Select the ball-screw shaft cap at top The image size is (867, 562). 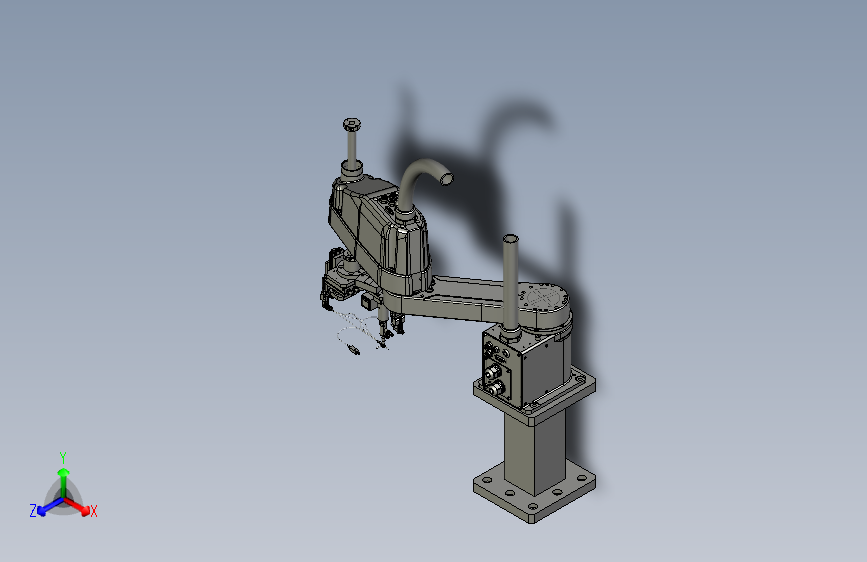coord(352,124)
